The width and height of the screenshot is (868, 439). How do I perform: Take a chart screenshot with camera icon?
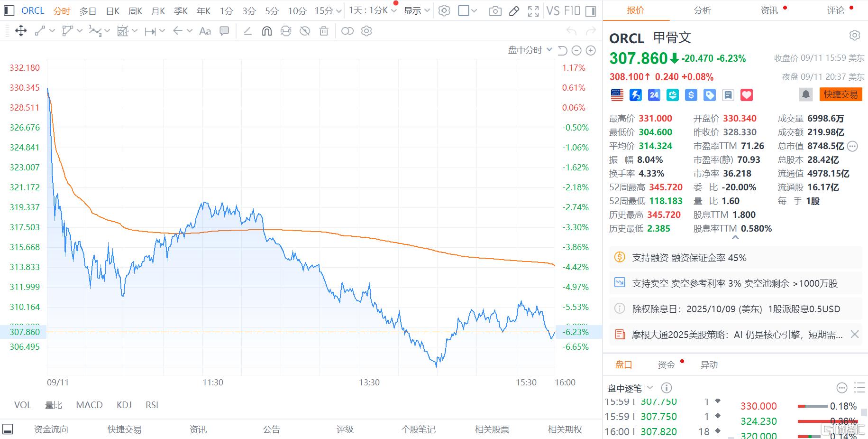coord(495,11)
